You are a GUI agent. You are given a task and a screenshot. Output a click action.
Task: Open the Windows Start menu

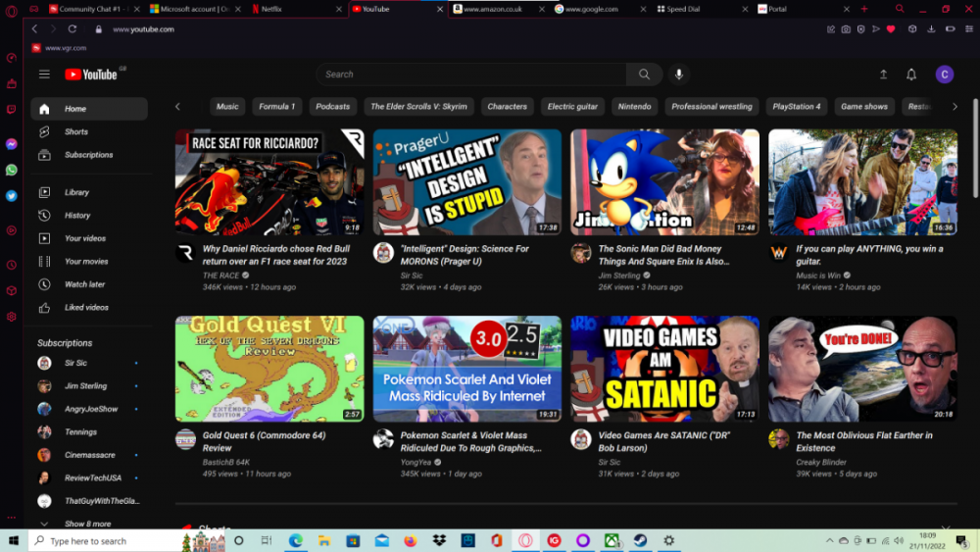[14, 541]
